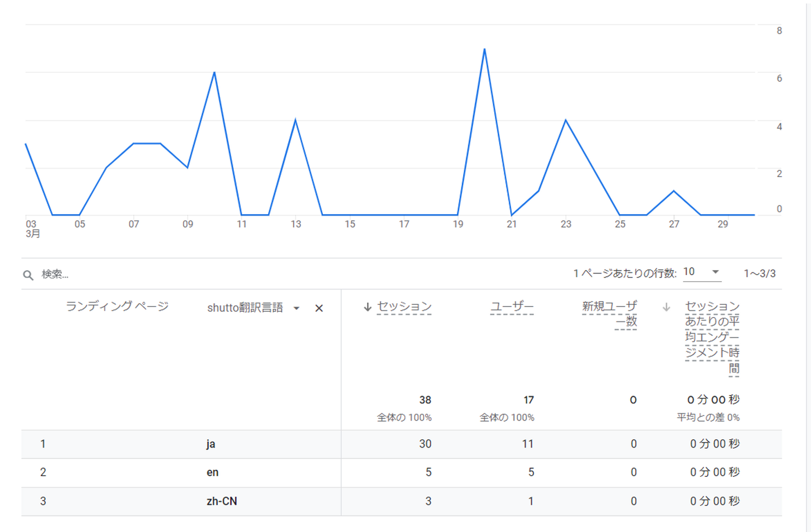Screen dimensions: 811x532
Task: Click the chart point at March 13
Action: 295,120
